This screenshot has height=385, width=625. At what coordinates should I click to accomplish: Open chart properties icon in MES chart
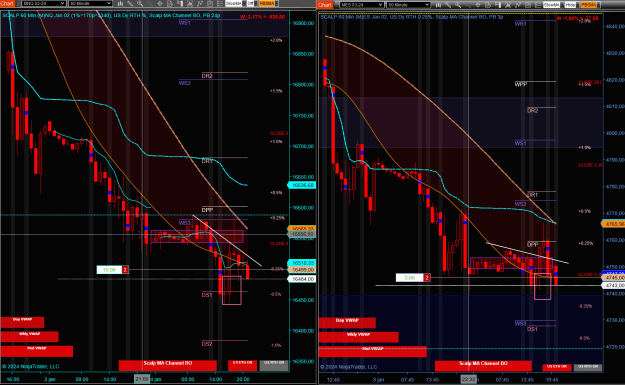pyautogui.click(x=528, y=5)
